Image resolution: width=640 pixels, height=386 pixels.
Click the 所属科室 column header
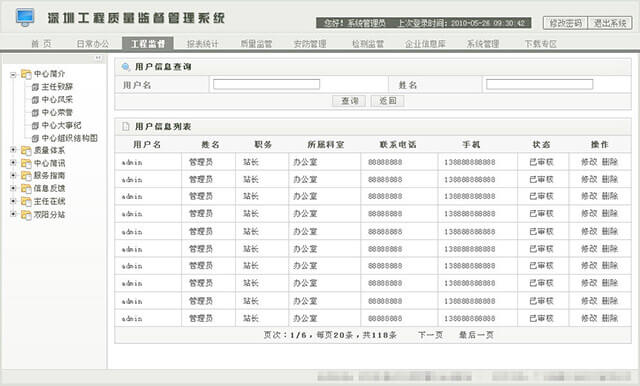tap(325, 144)
